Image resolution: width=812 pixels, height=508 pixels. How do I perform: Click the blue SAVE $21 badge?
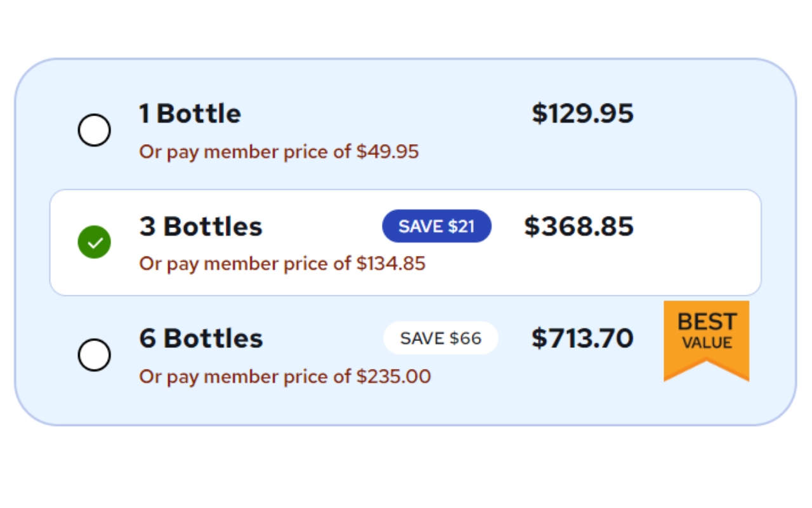click(436, 226)
